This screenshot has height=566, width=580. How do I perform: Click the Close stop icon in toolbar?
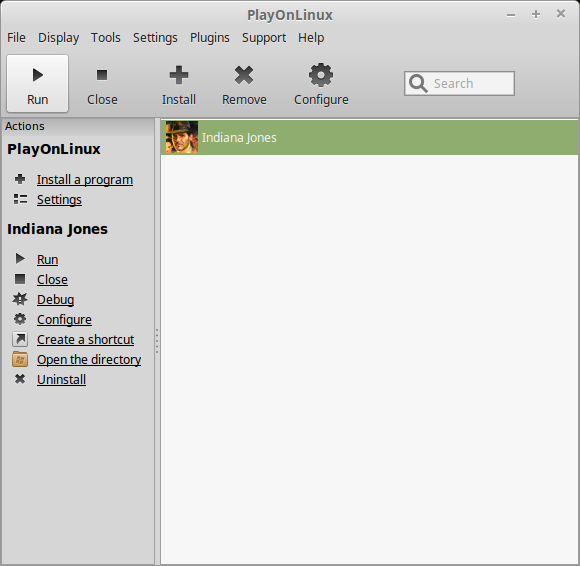tap(102, 75)
